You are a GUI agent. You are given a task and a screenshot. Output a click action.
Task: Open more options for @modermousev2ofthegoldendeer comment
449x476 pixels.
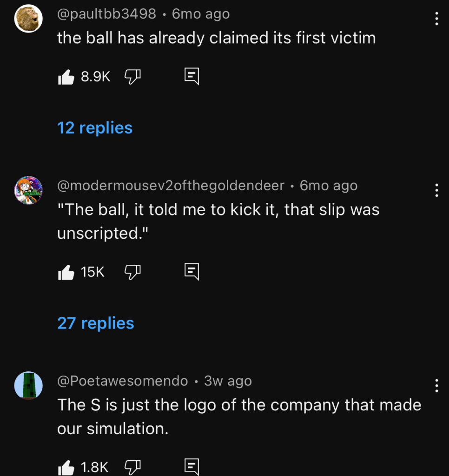[436, 190]
